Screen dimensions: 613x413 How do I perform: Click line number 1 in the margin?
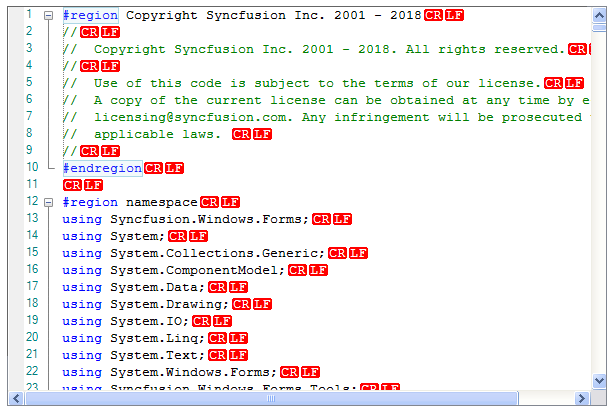pos(29,14)
